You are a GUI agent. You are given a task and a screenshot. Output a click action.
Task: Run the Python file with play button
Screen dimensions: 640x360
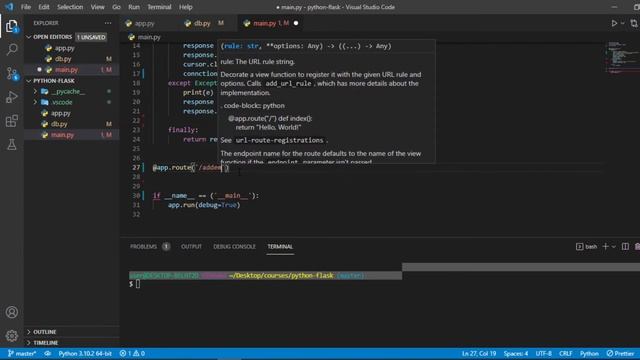(614, 24)
